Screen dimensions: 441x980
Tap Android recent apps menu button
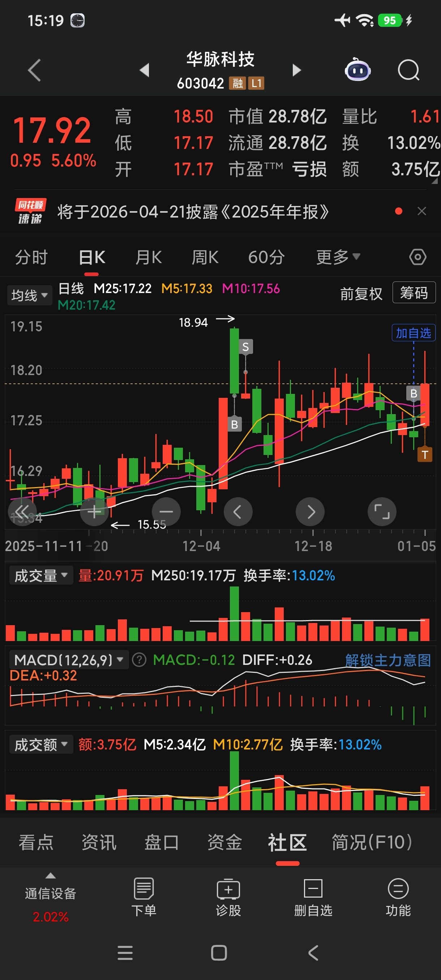[x=125, y=953]
